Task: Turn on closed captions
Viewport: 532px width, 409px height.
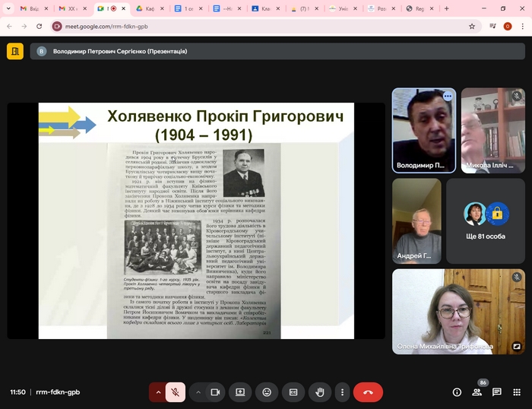Action: 293,392
